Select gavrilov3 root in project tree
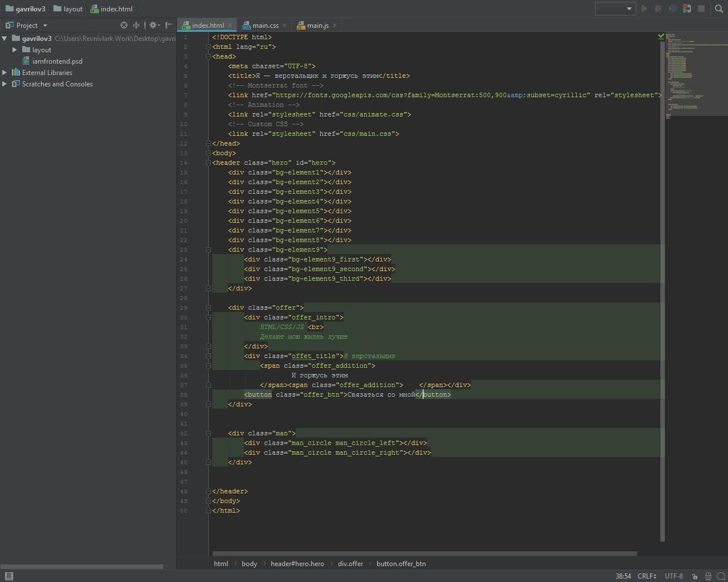Viewport: 728px width, 582px height. (36, 38)
